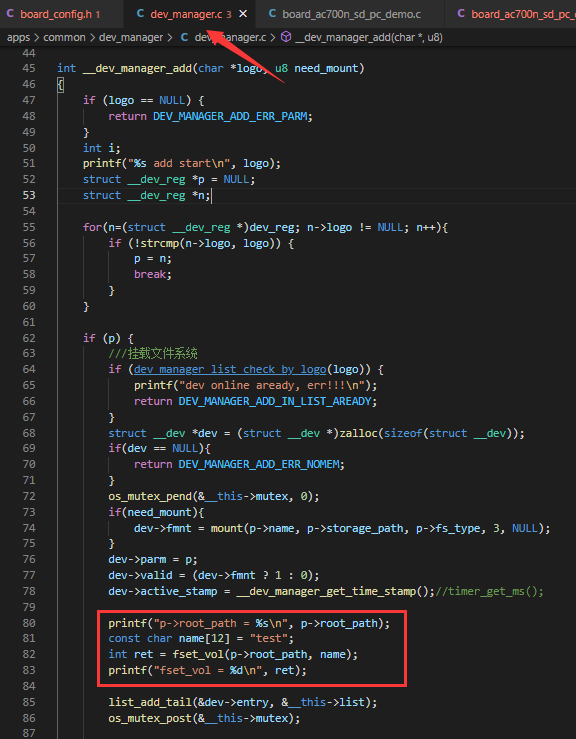This screenshot has height=739, width=576.
Task: Select the 'apps' breadcrumb segment
Action: coord(18,38)
